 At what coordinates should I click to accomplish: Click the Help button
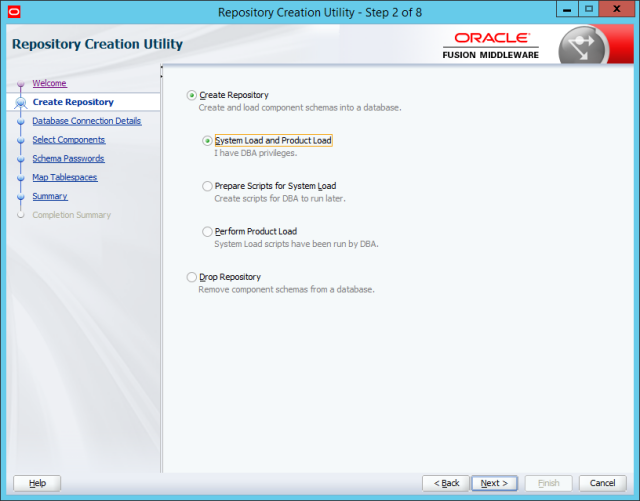click(x=37, y=483)
